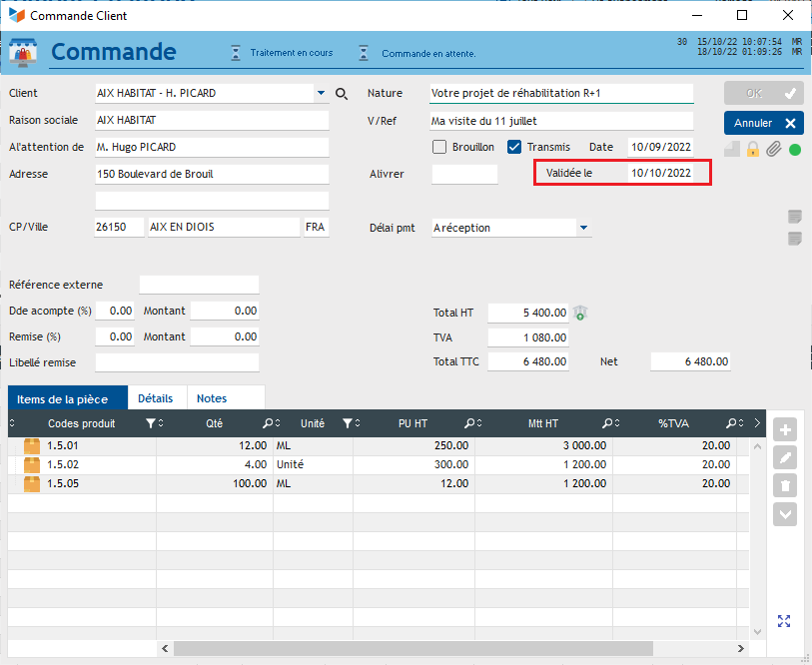This screenshot has height=665, width=812.
Task: Click the search icon in Mtt HT column
Action: (x=606, y=424)
